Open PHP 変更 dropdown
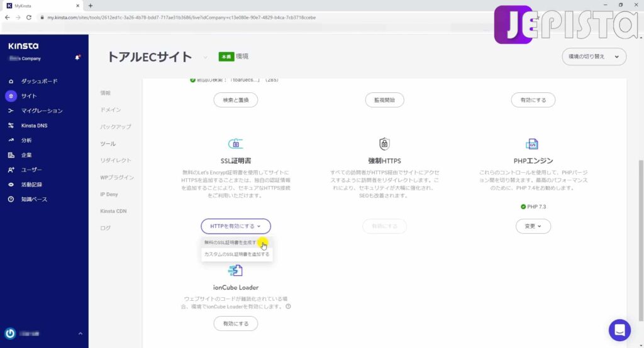Screen dimensions: 644x348 [x=533, y=226]
